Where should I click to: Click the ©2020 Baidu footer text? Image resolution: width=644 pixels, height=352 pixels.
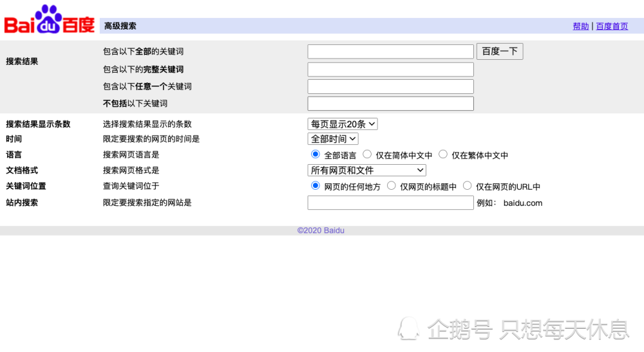click(x=321, y=230)
